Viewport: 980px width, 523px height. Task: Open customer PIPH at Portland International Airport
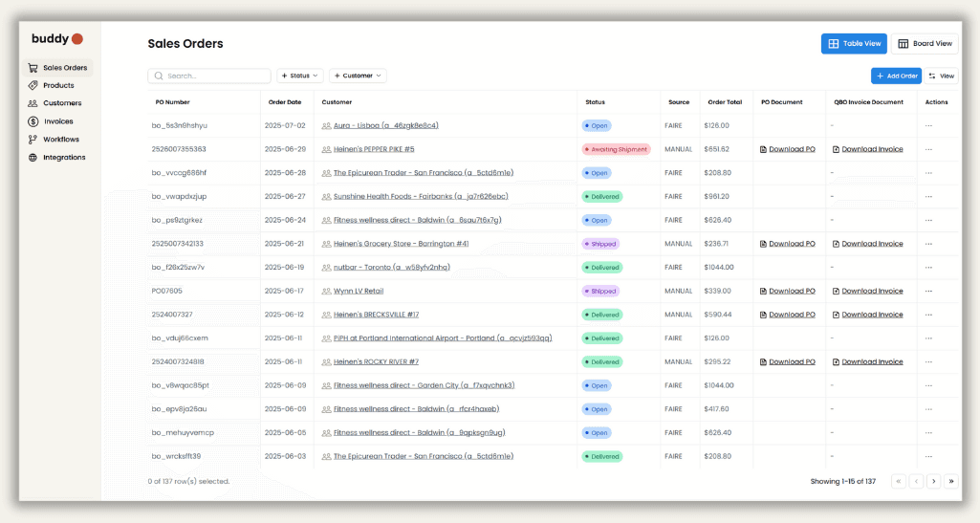point(443,338)
